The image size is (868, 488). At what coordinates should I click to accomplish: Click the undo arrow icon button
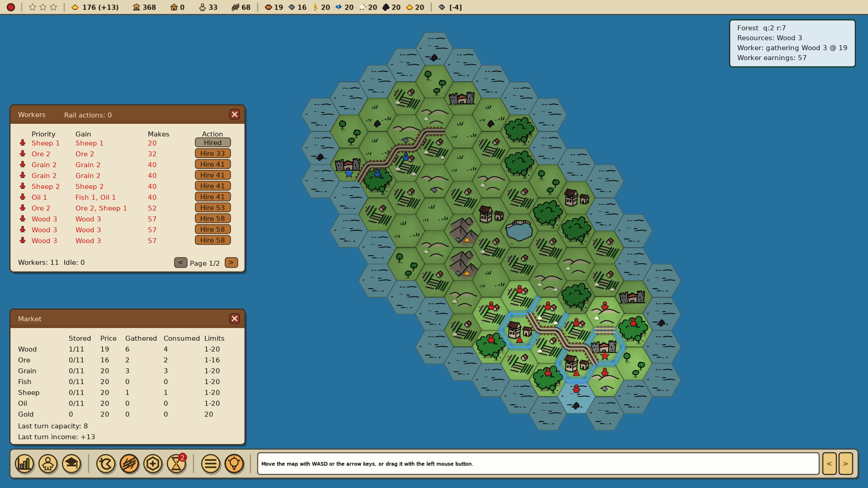click(x=106, y=464)
